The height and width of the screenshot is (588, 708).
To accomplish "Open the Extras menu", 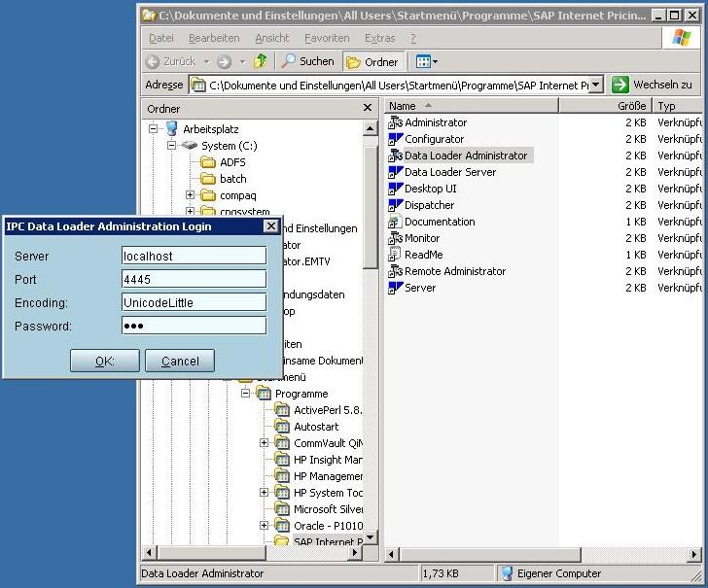I will tap(379, 38).
